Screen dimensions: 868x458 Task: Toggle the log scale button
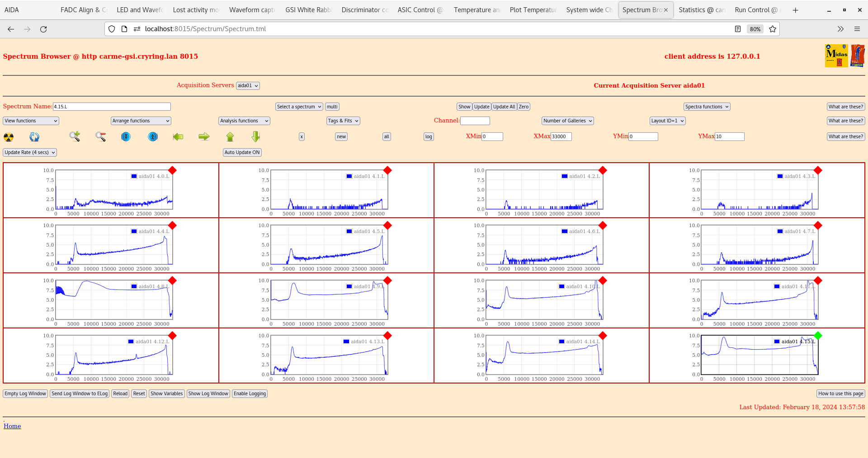428,137
